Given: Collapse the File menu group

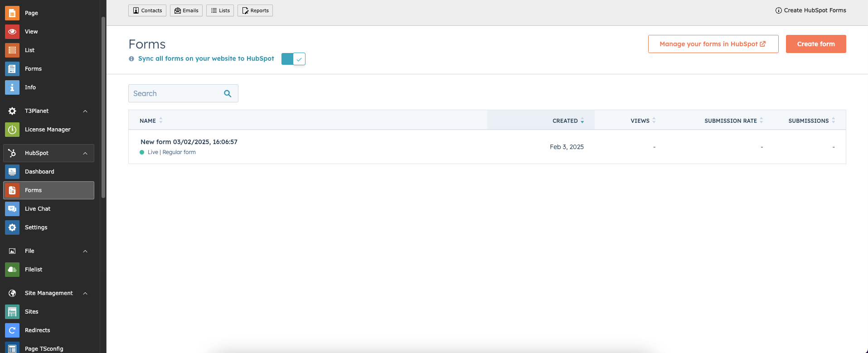Looking at the screenshot, I should [85, 251].
